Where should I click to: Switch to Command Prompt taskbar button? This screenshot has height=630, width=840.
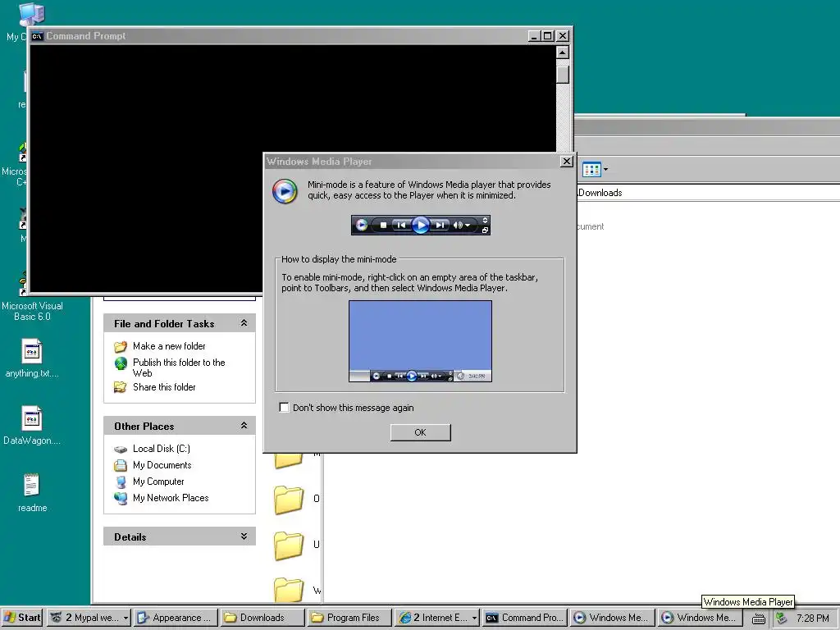(x=524, y=618)
